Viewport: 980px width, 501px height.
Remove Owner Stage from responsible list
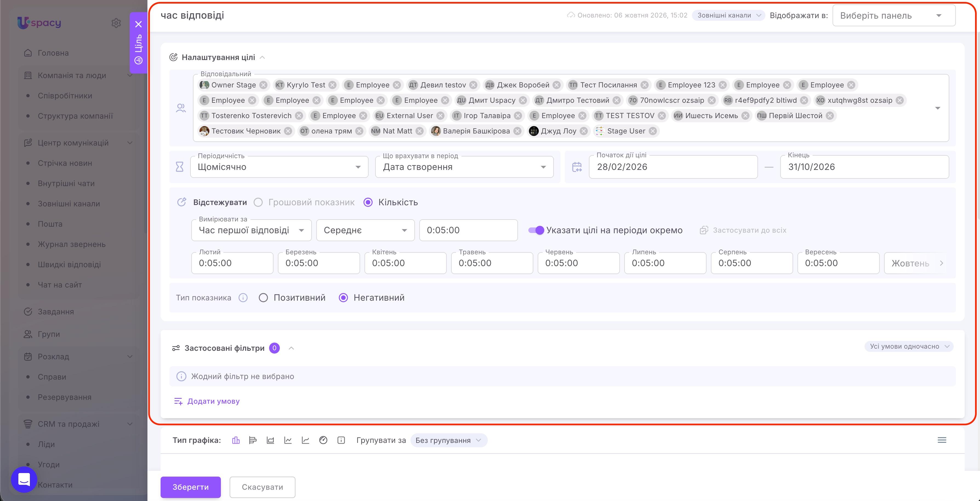tap(263, 85)
